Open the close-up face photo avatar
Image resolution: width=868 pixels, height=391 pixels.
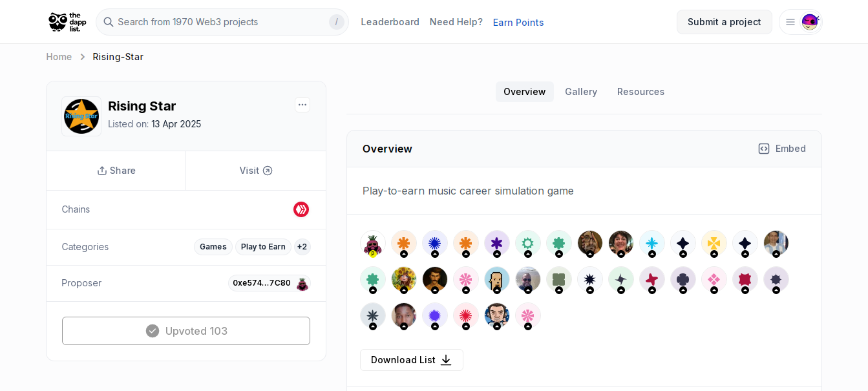coord(404,316)
